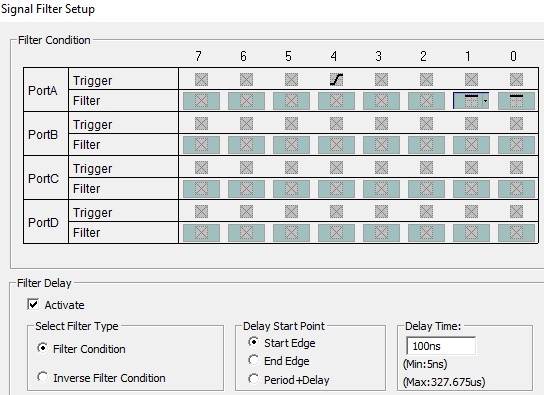Click PortB Trigger icon for bit 6
The image size is (544, 395).
pyautogui.click(x=246, y=123)
